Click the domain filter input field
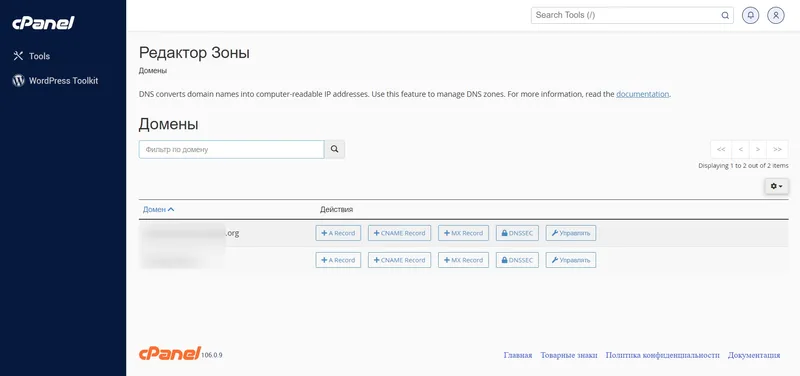Viewport: 800px width, 376px height. point(232,149)
